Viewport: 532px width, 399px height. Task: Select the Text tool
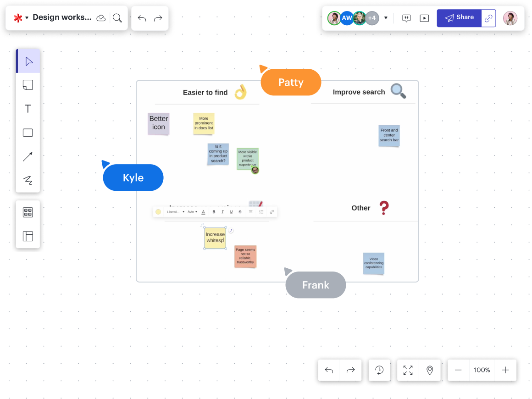[28, 109]
